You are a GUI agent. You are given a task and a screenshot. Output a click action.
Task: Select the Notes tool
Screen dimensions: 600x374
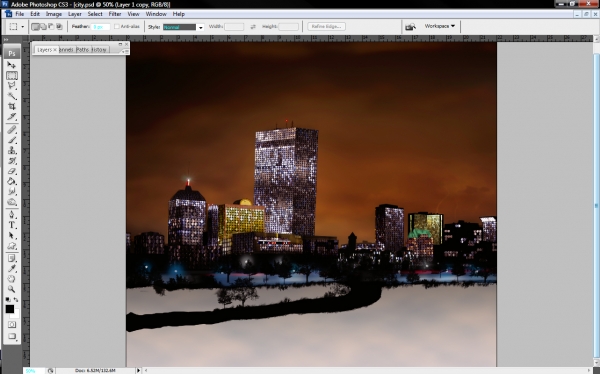(x=11, y=259)
